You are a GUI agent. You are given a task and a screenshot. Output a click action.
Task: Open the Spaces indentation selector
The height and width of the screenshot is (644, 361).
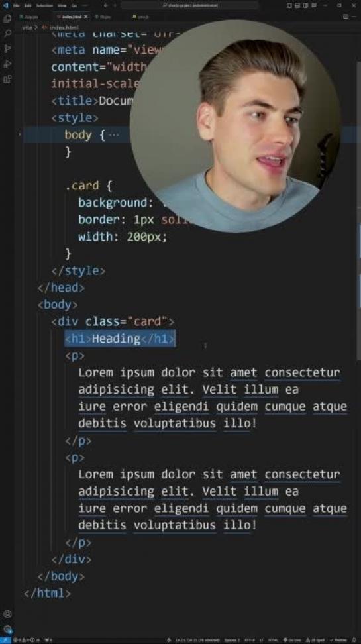233,640
